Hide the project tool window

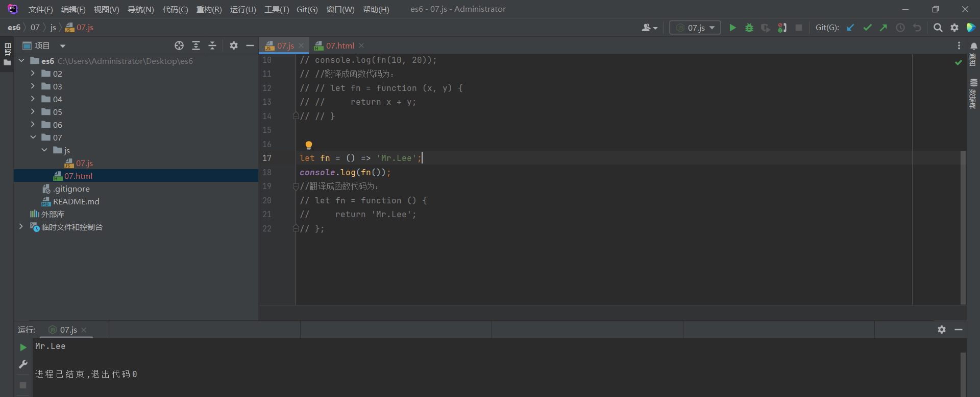pyautogui.click(x=250, y=45)
